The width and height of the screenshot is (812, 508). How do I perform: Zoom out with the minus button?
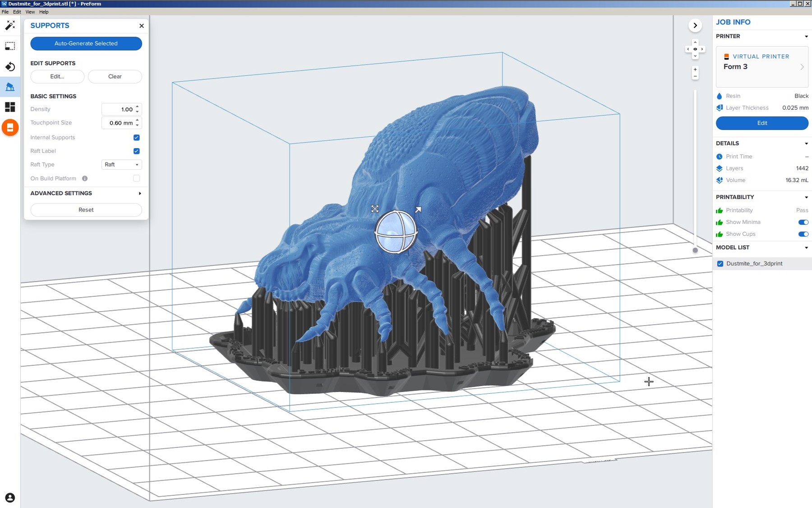click(695, 76)
